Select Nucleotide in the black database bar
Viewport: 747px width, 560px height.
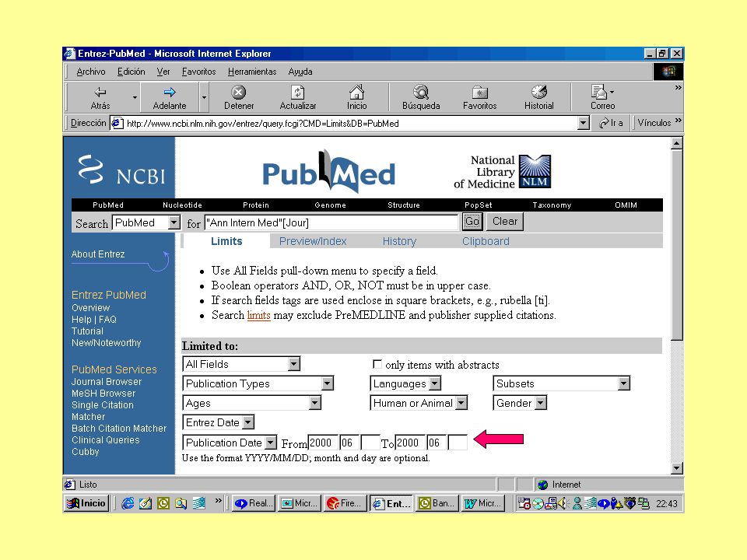pos(182,205)
